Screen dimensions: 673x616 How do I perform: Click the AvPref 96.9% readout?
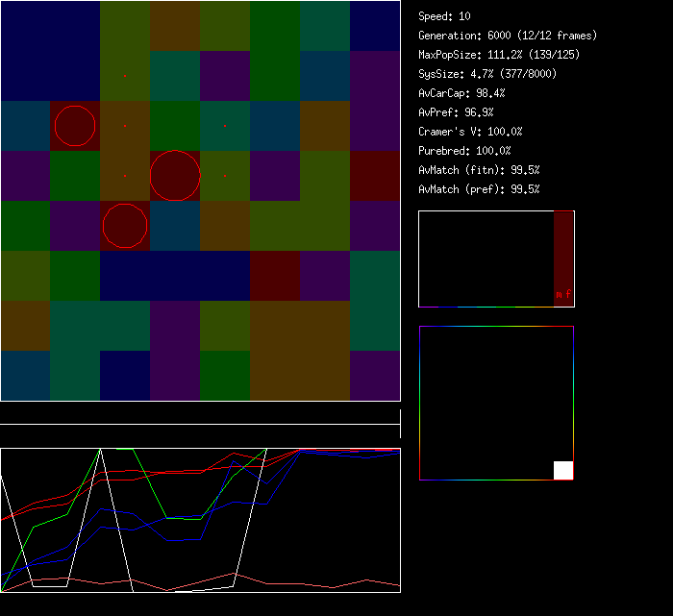[456, 112]
